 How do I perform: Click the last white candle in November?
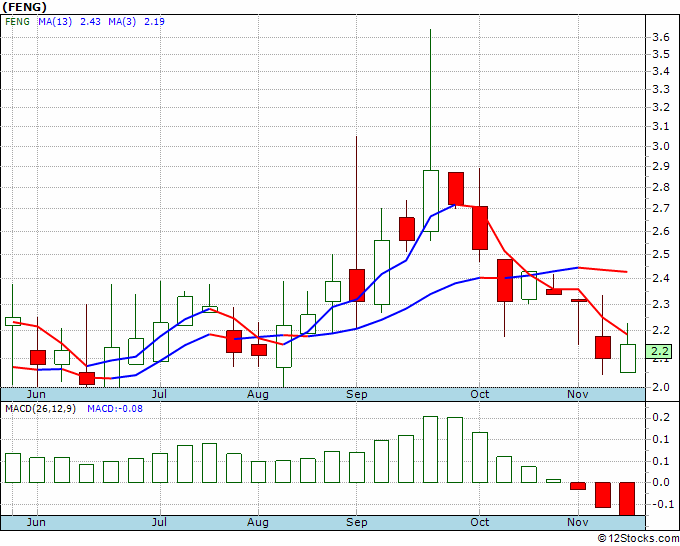[627, 358]
